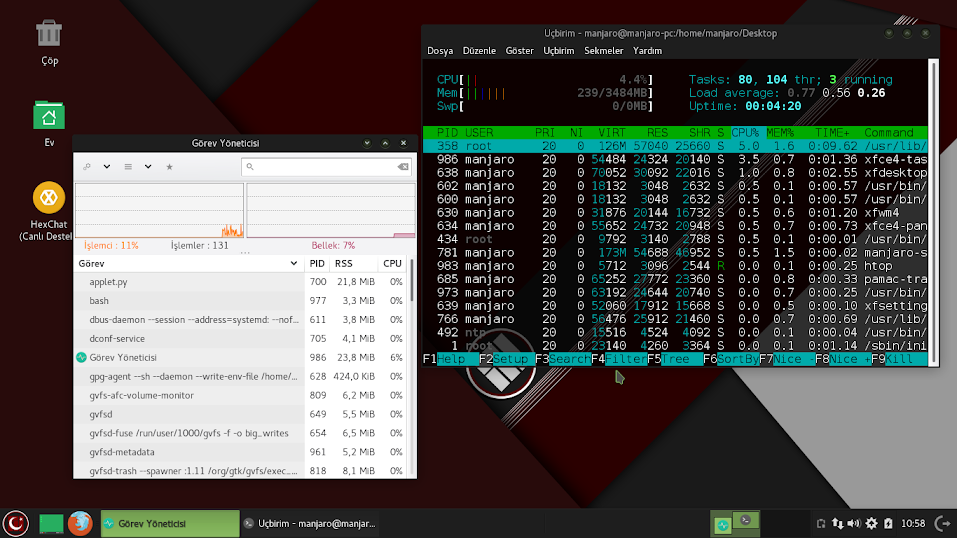Click the TIME+ column header in htop
This screenshot has width=957, height=538.
(x=832, y=133)
